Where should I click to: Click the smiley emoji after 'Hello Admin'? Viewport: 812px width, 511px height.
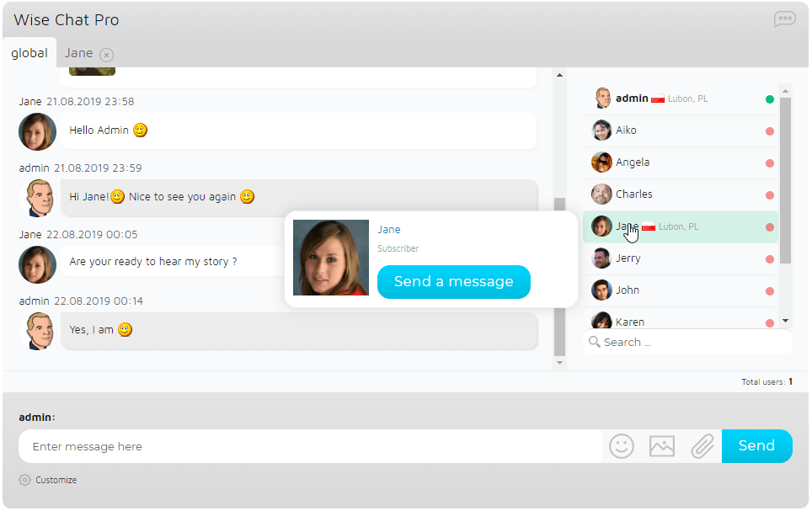tap(141, 130)
